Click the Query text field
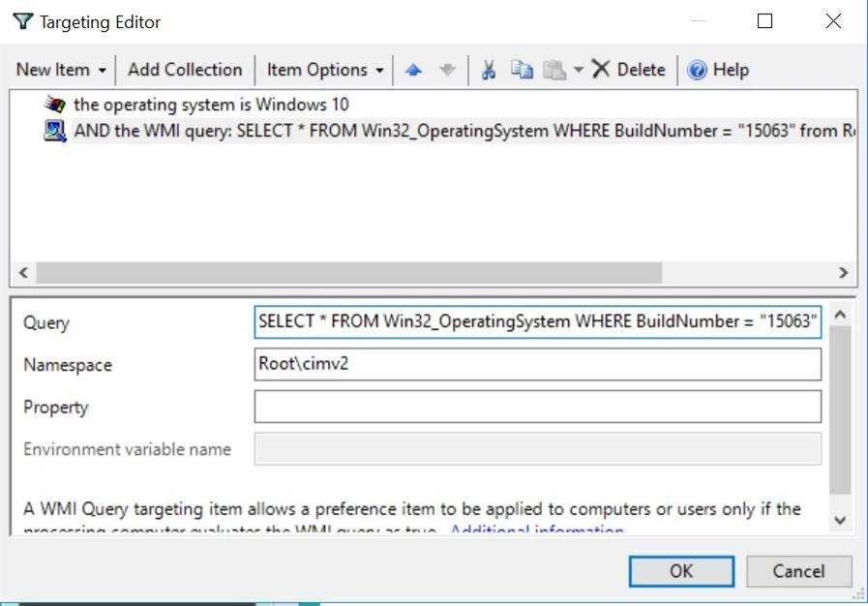The width and height of the screenshot is (868, 606). coord(537,321)
